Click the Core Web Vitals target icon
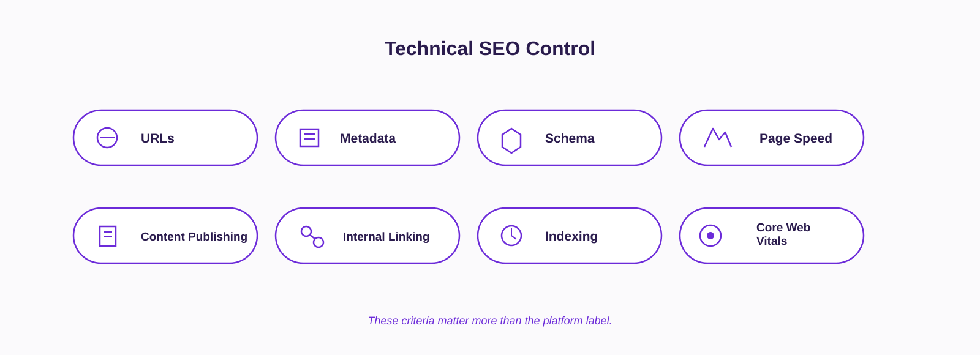980x355 pixels. click(710, 236)
